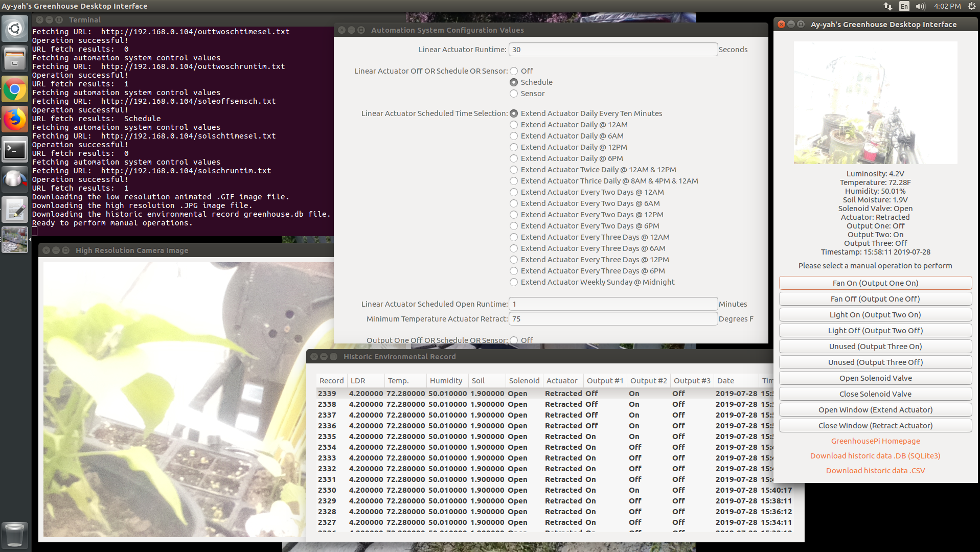Choose Extend Actuator Daily @ 12PM
This screenshot has width=980, height=552.
tap(514, 147)
